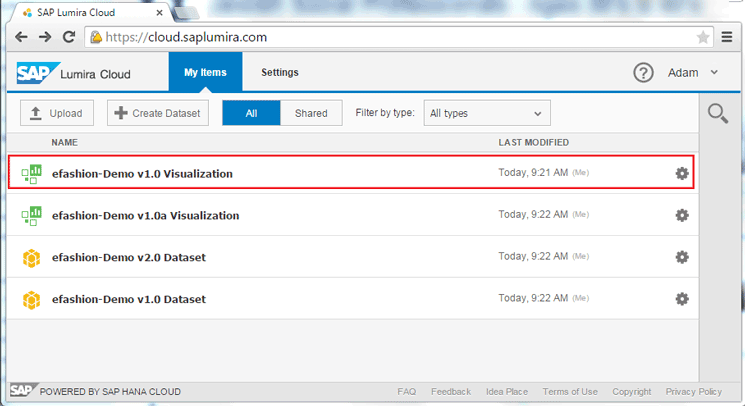Open the Copyright link

pyautogui.click(x=631, y=392)
